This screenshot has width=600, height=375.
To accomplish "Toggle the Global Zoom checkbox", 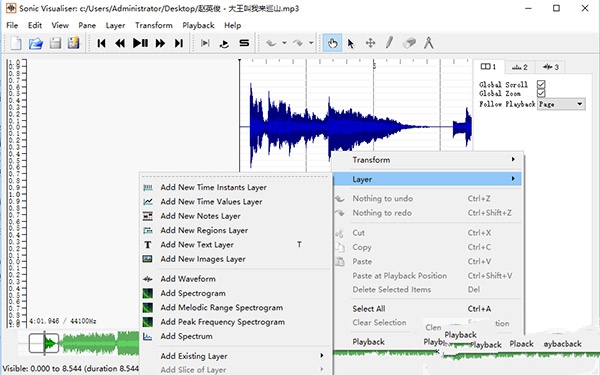I will click(x=541, y=93).
